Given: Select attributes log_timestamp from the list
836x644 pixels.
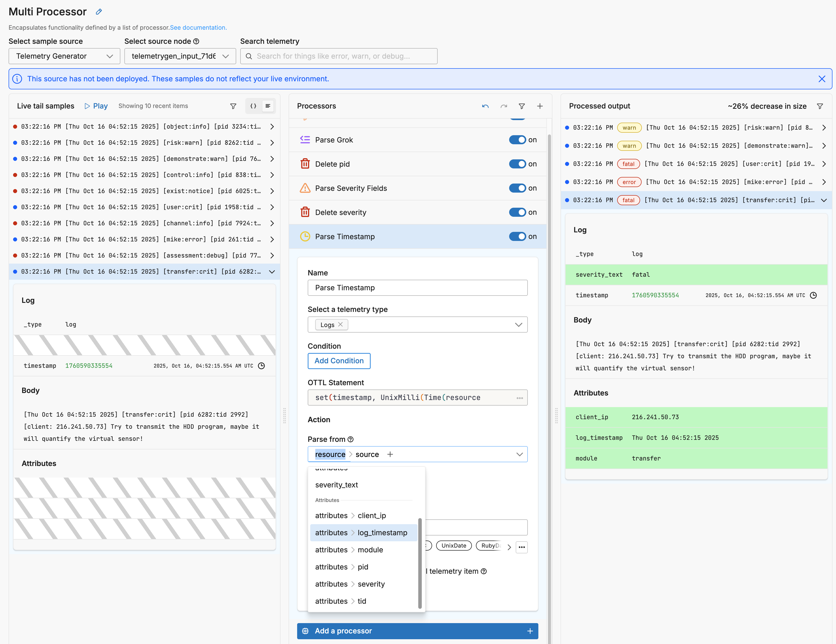Looking at the screenshot, I should (361, 533).
